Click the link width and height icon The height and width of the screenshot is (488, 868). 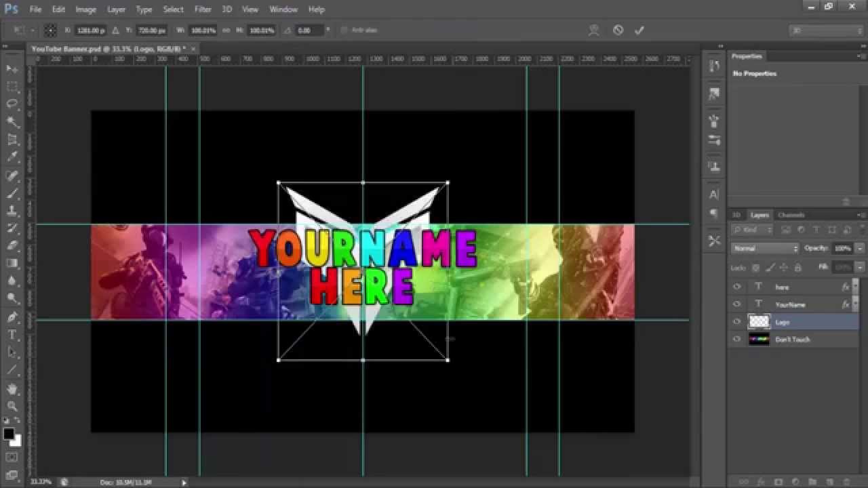225,30
